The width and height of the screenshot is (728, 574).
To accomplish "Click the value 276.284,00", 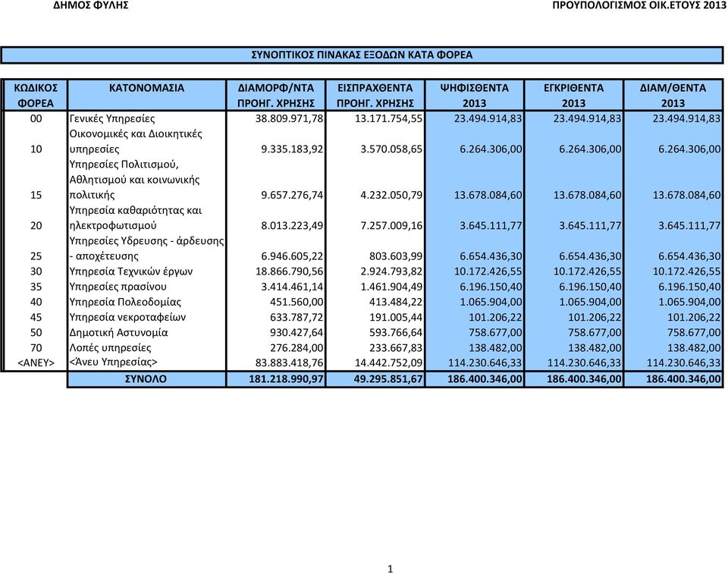I will click(x=297, y=348).
